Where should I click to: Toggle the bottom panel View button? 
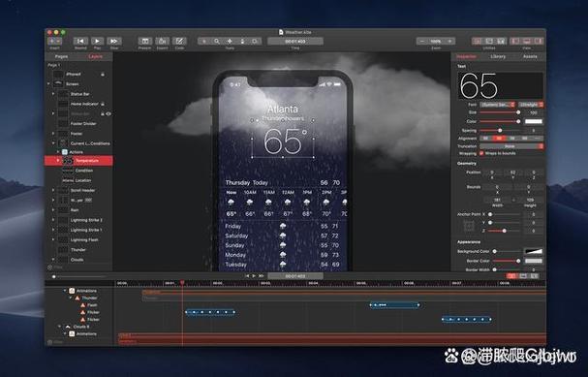[x=527, y=41]
